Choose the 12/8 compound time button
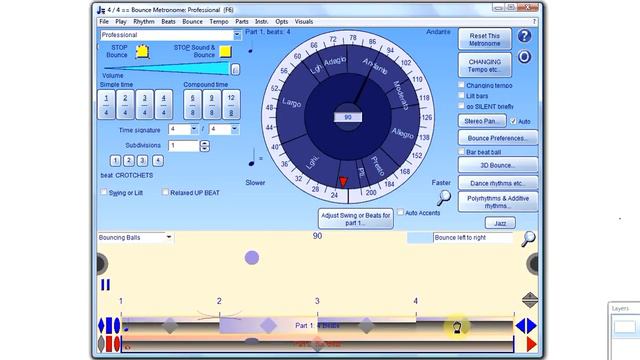Image resolution: width=640 pixels, height=360 pixels. [x=231, y=104]
